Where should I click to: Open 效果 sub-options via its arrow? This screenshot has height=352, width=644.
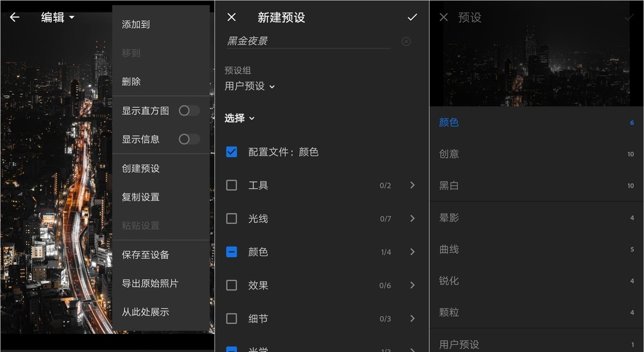point(412,285)
